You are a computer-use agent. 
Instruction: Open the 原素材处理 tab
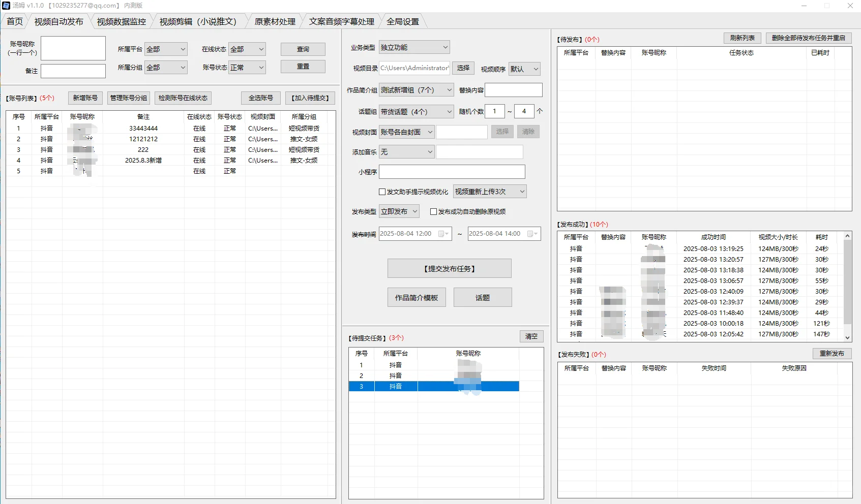(275, 21)
